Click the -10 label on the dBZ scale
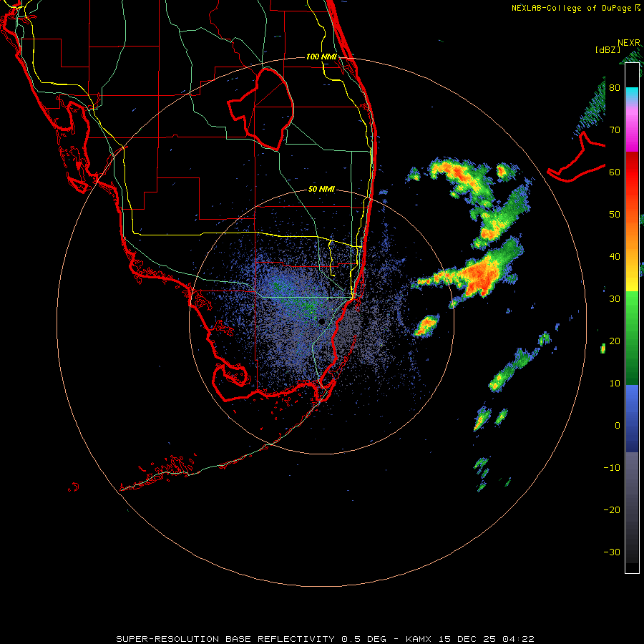 (x=612, y=468)
